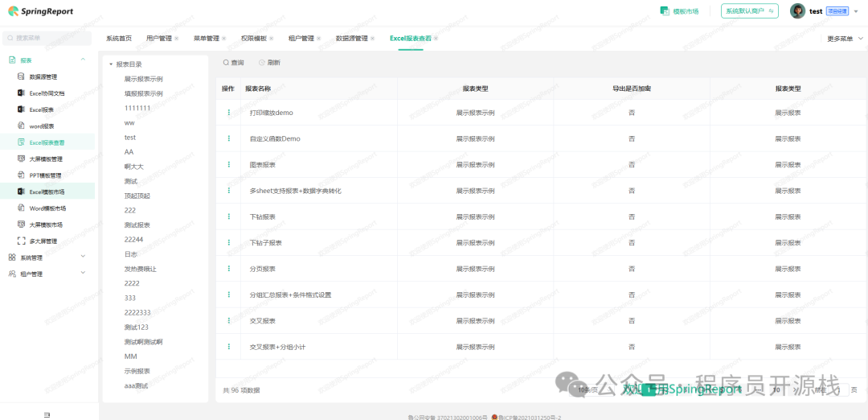
Task: Switch to the 系统首页 tab
Action: pos(119,39)
